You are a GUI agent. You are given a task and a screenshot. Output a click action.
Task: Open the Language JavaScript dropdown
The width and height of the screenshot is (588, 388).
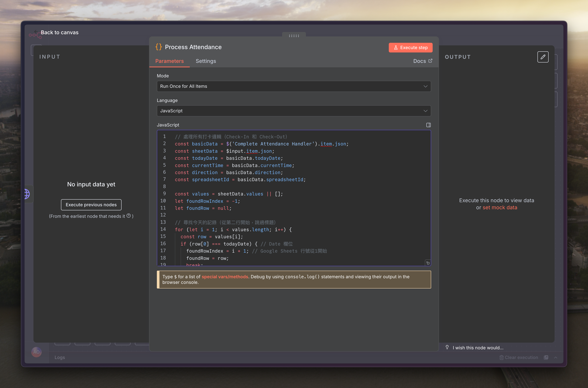pos(294,111)
